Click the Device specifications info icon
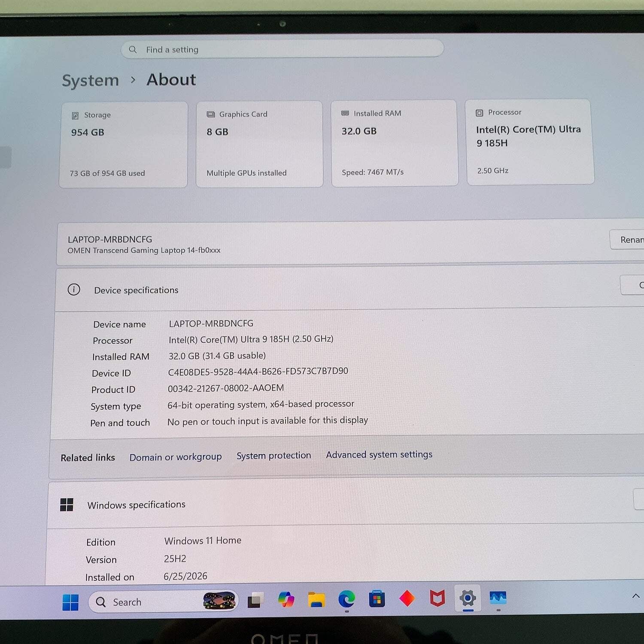The width and height of the screenshot is (644, 644). pyautogui.click(x=74, y=290)
